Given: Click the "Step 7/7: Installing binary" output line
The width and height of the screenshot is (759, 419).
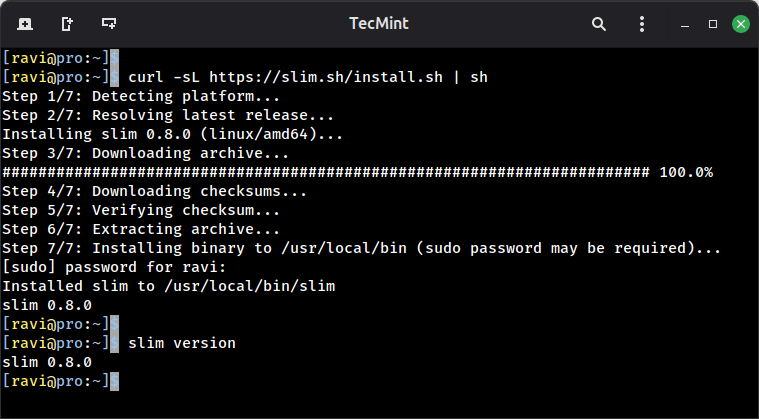Looking at the screenshot, I should point(361,248).
